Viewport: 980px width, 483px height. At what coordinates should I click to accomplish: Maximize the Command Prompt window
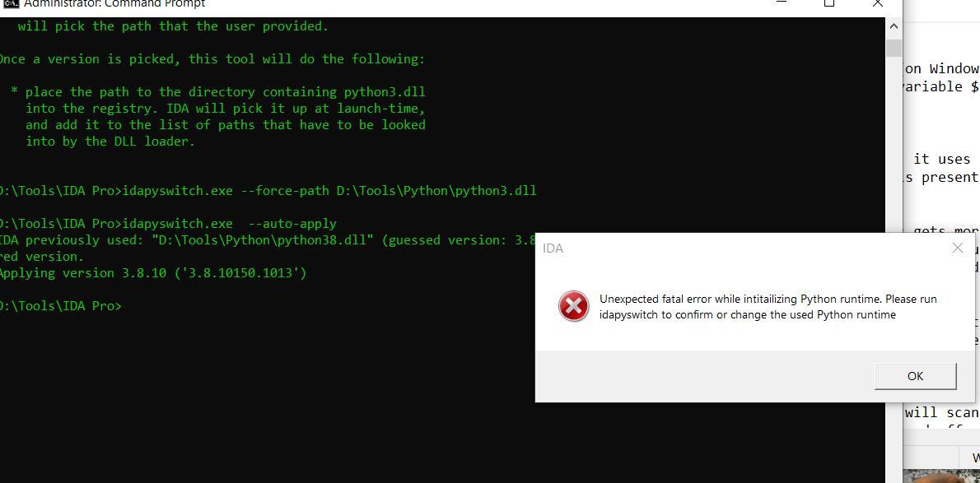coord(829,3)
